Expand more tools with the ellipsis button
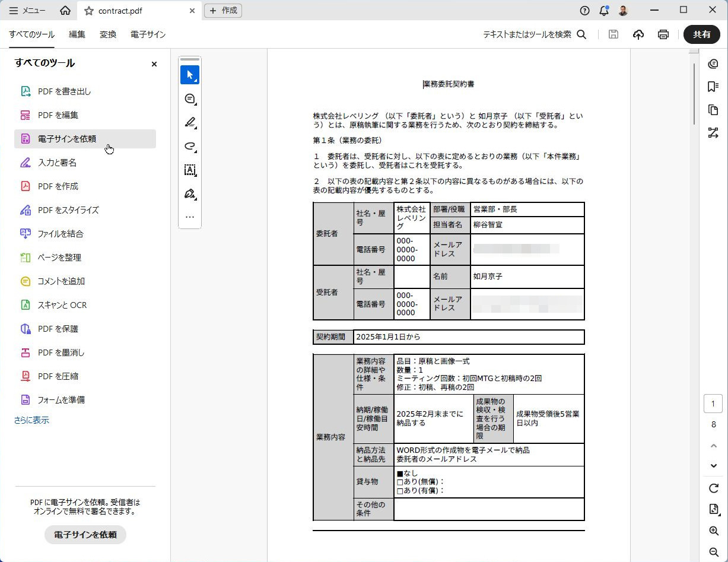Image resolution: width=728 pixels, height=562 pixels. [x=190, y=217]
